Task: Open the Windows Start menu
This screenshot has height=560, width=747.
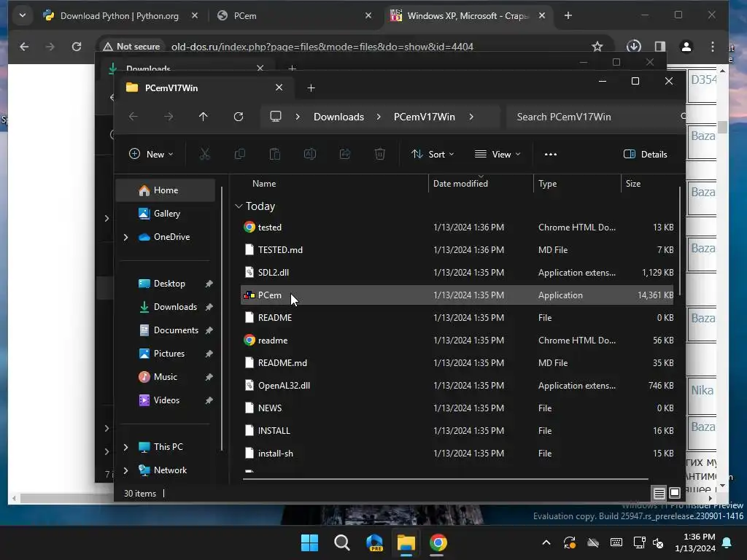Action: (309, 542)
